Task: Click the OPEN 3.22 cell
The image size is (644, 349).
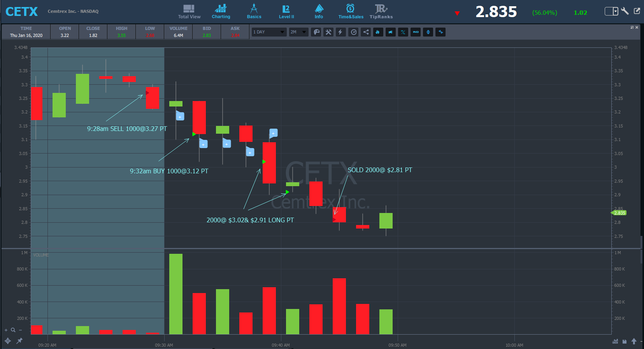Action: point(65,32)
